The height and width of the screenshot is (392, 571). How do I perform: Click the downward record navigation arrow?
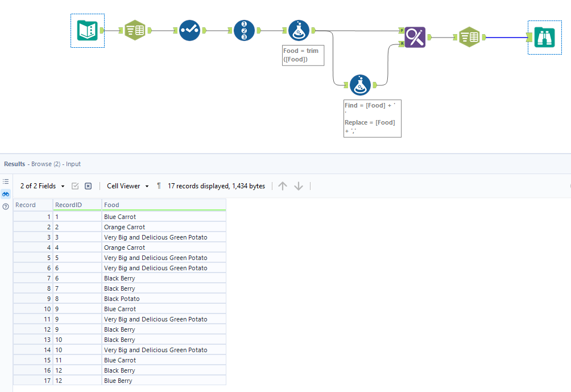click(297, 186)
